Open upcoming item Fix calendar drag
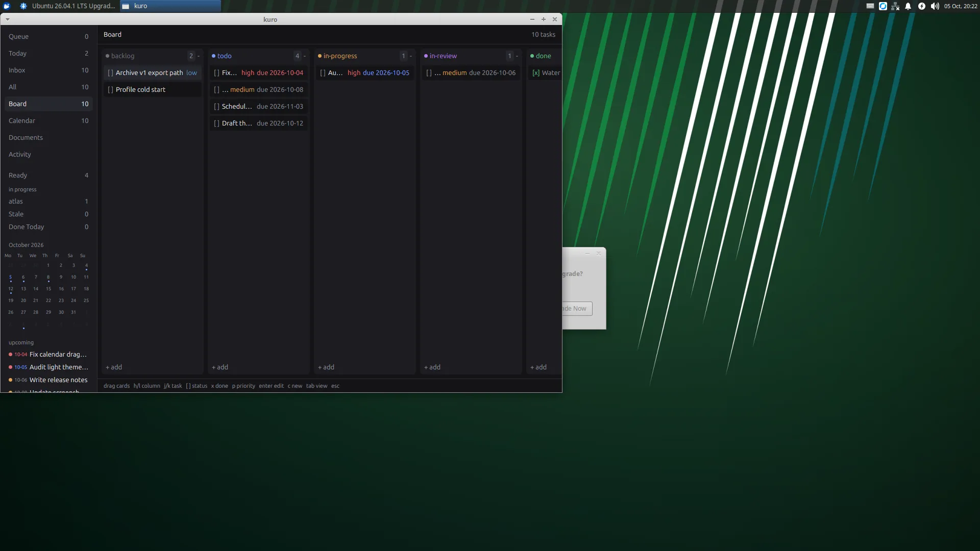The width and height of the screenshot is (980, 551). click(48, 355)
